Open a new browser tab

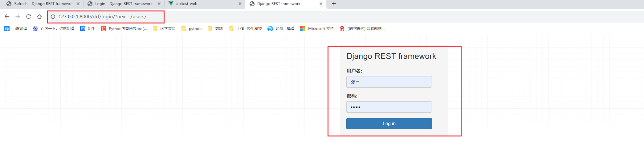coord(334,4)
